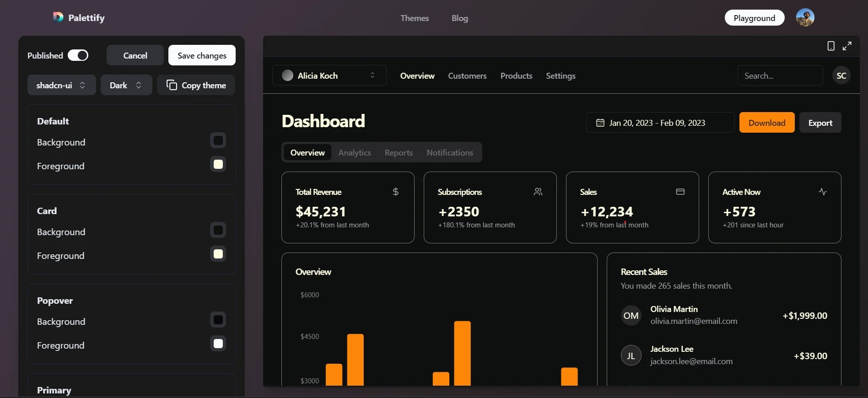Click the Palettify logo icon
This screenshot has height=398, width=868.
click(58, 17)
